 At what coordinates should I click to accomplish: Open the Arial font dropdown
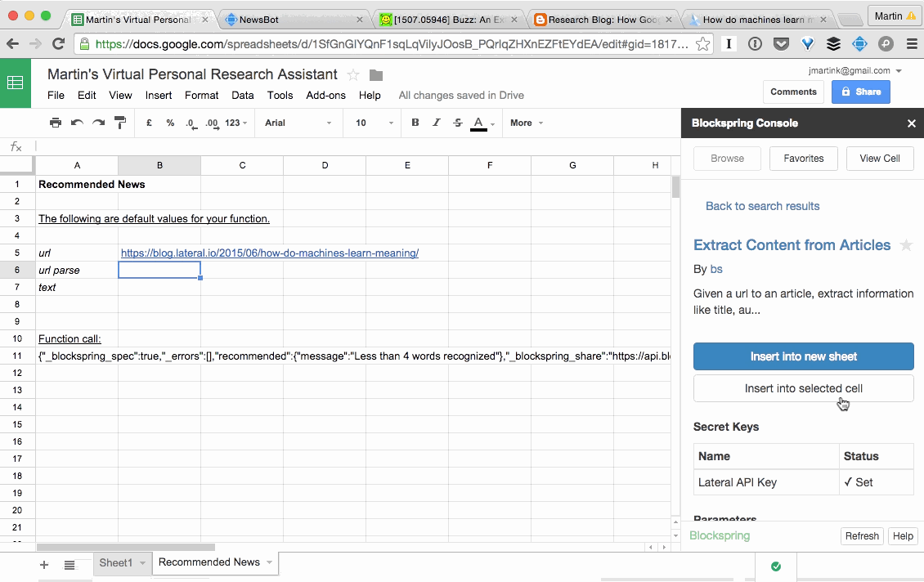click(x=298, y=123)
